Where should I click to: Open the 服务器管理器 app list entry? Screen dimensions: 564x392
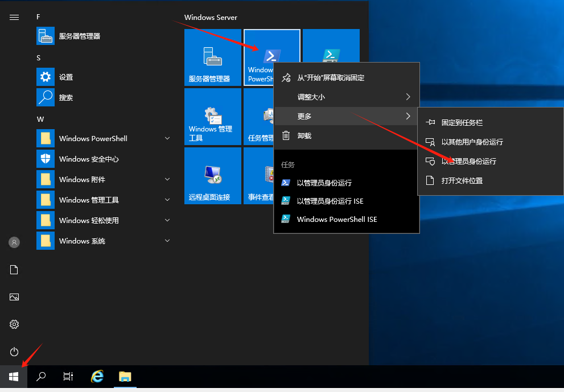(104, 36)
